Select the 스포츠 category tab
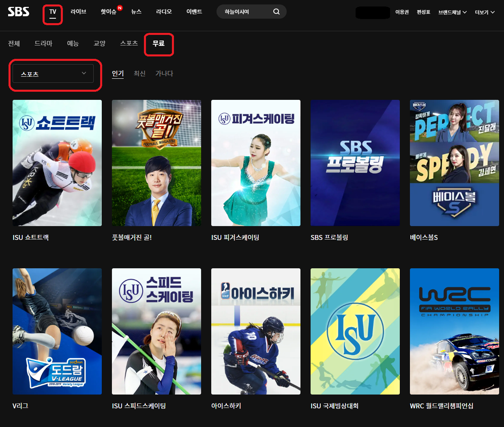The width and height of the screenshot is (504, 427). (x=129, y=43)
